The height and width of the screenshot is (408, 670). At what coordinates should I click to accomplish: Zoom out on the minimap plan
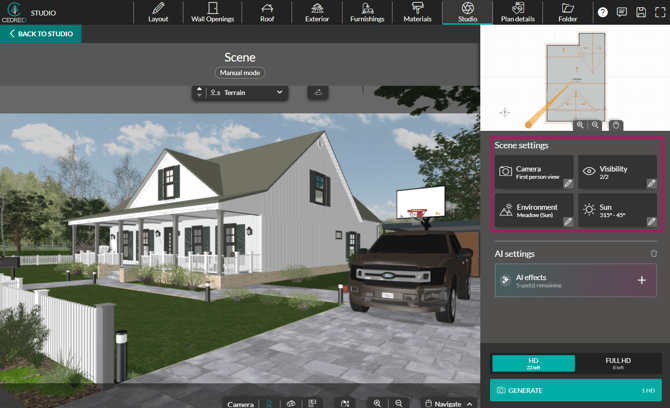pyautogui.click(x=595, y=125)
